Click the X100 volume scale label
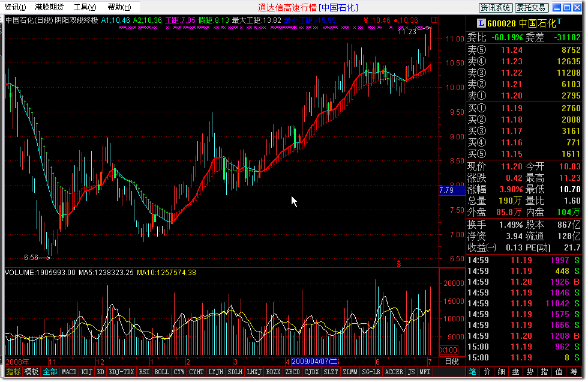 pyautogui.click(x=449, y=350)
